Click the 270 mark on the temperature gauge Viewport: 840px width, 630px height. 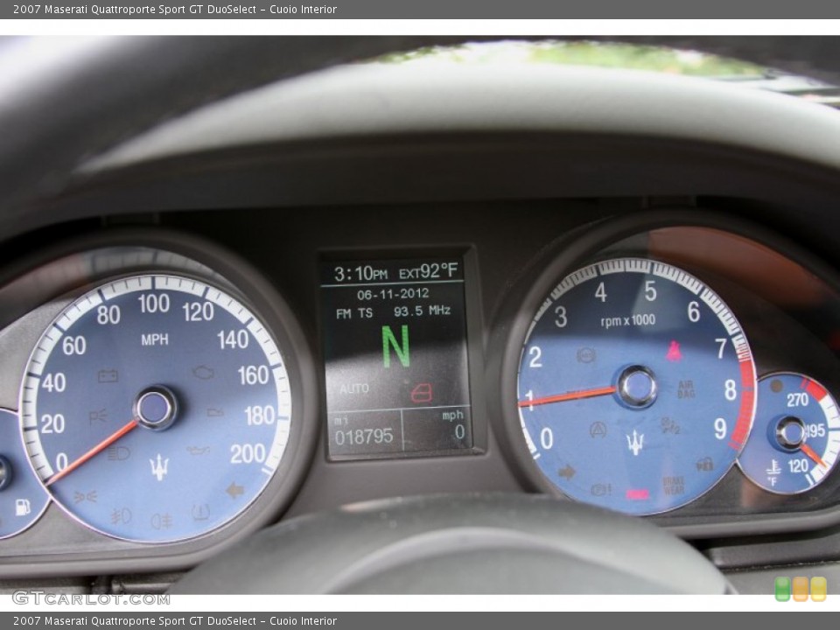click(x=797, y=400)
